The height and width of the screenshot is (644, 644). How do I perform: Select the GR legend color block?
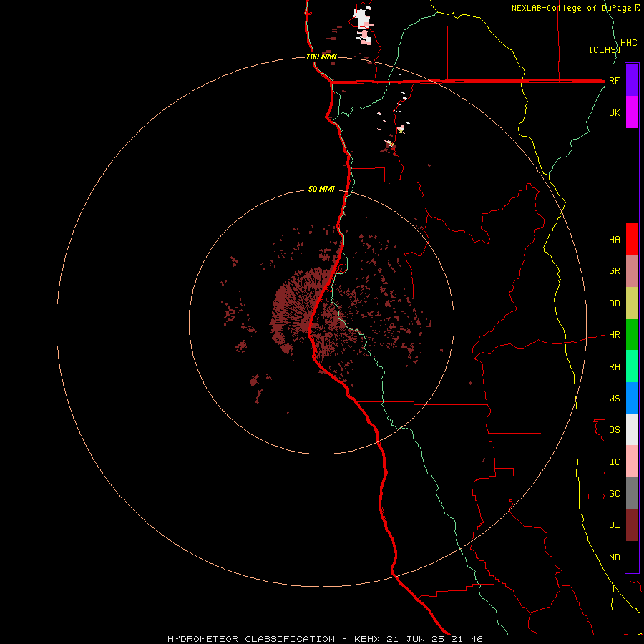coord(632,271)
